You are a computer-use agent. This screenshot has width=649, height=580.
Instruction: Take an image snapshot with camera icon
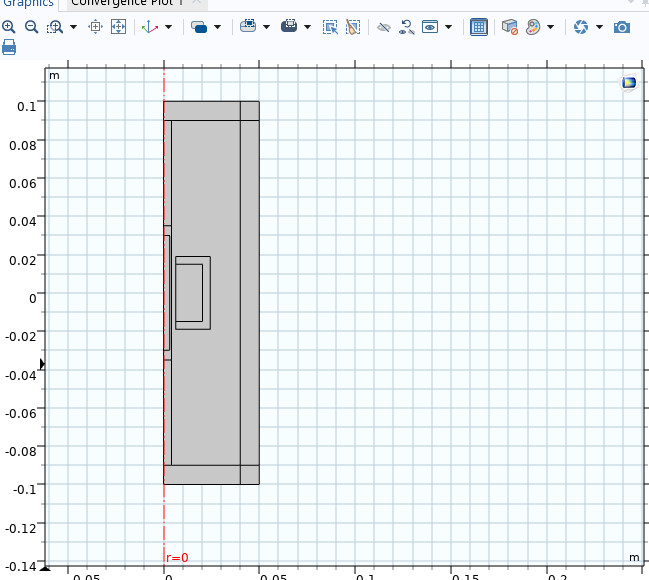click(x=622, y=27)
